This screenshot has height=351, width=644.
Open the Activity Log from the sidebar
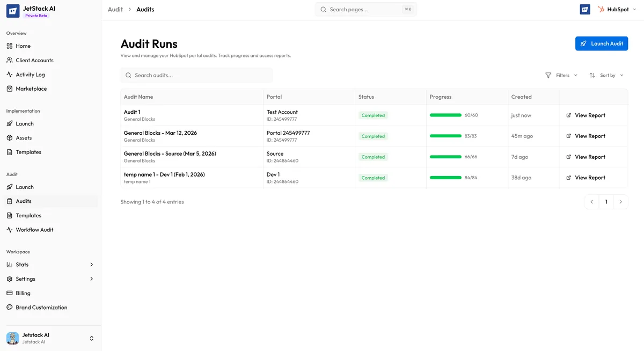pos(9,74)
